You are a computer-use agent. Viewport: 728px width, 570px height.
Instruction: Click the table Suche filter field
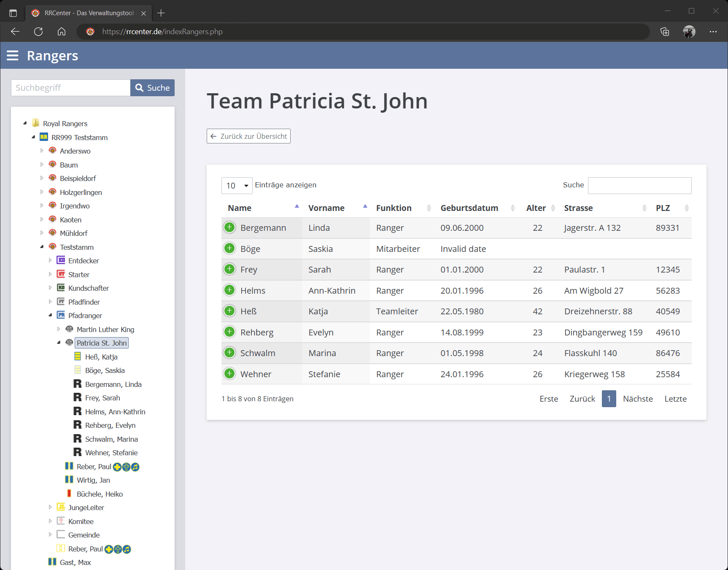pyautogui.click(x=639, y=186)
